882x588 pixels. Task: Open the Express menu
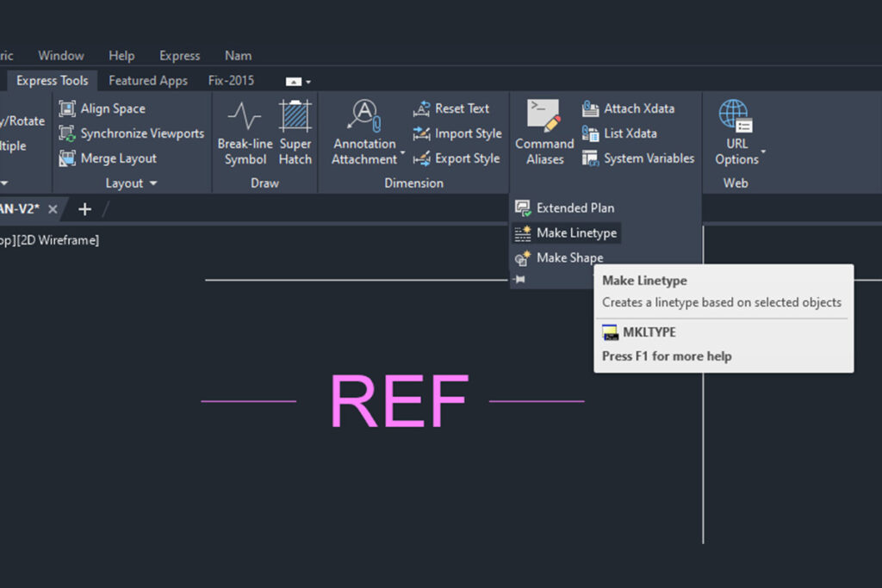[x=180, y=56]
